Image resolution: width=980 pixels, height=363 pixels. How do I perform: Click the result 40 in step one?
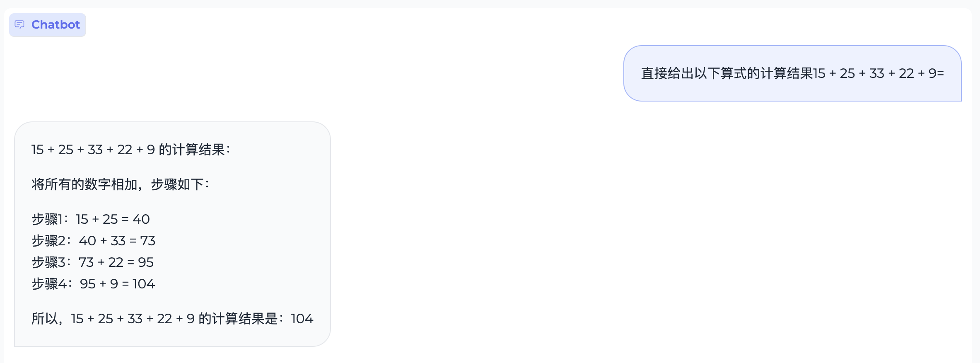click(141, 219)
